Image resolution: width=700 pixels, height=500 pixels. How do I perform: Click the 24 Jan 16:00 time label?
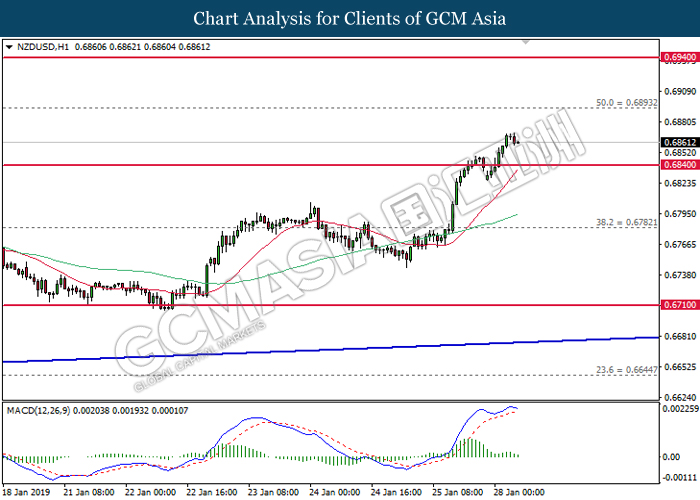(396, 492)
